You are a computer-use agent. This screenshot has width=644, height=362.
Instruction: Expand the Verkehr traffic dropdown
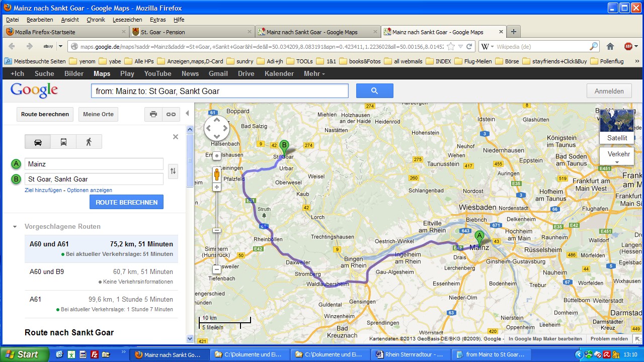[617, 157]
